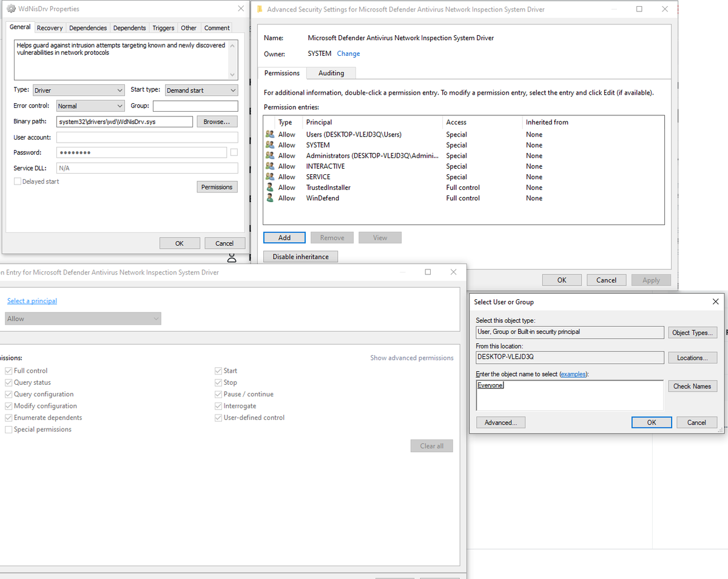Image resolution: width=728 pixels, height=579 pixels.
Task: Click Cancel in Select User or Group dialog
Action: click(x=696, y=422)
